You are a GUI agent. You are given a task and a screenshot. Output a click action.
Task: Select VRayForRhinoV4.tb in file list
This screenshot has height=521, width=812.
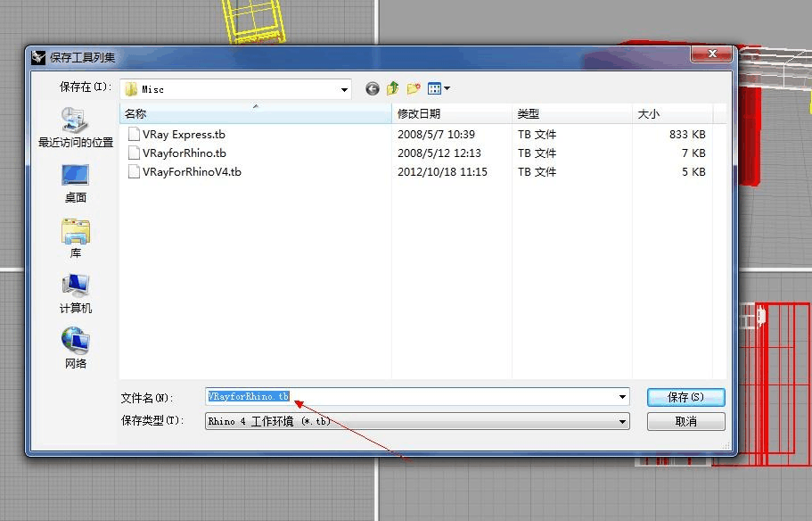(191, 172)
